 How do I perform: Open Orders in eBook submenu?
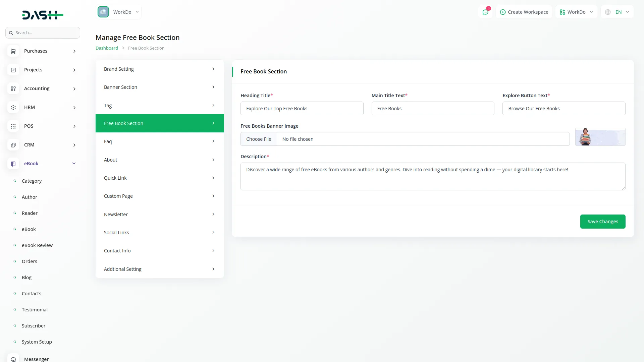pyautogui.click(x=30, y=261)
